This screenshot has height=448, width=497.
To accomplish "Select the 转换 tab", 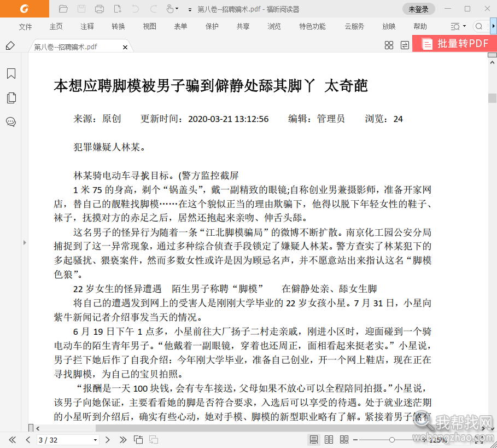I will 118,27.
